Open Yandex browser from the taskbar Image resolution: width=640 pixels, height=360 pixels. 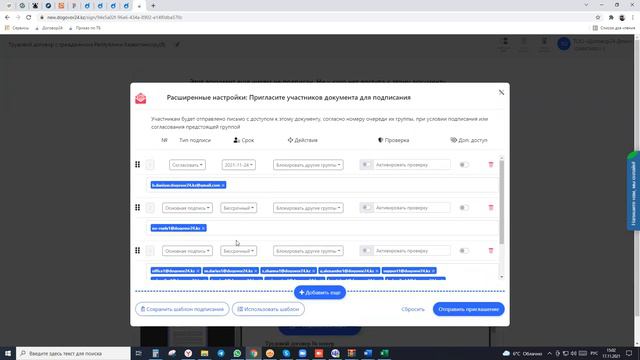click(188, 353)
